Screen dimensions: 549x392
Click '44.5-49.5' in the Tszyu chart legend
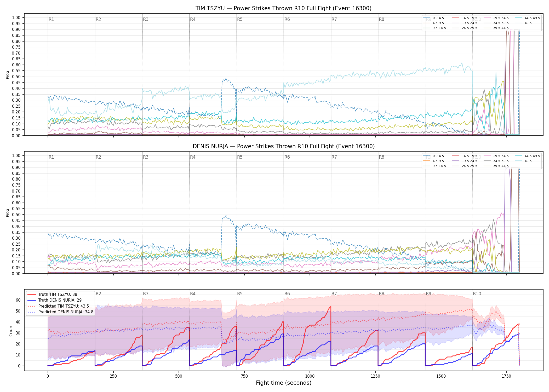[532, 18]
